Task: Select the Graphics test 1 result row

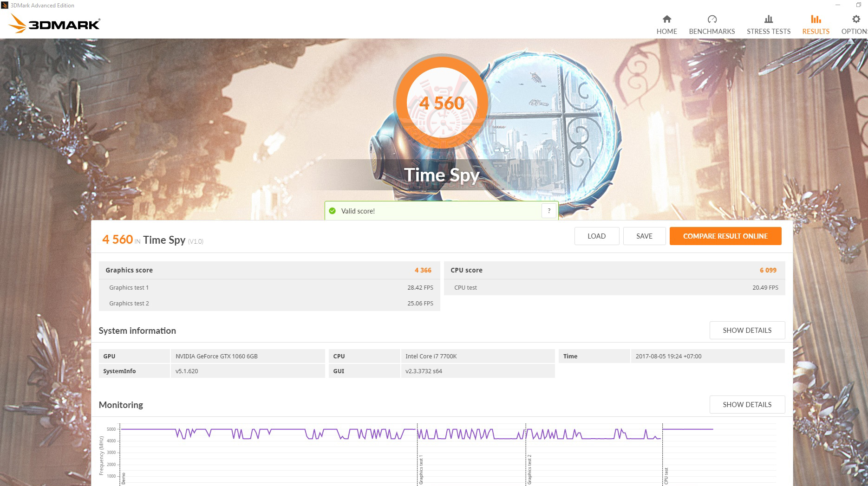Action: click(269, 287)
